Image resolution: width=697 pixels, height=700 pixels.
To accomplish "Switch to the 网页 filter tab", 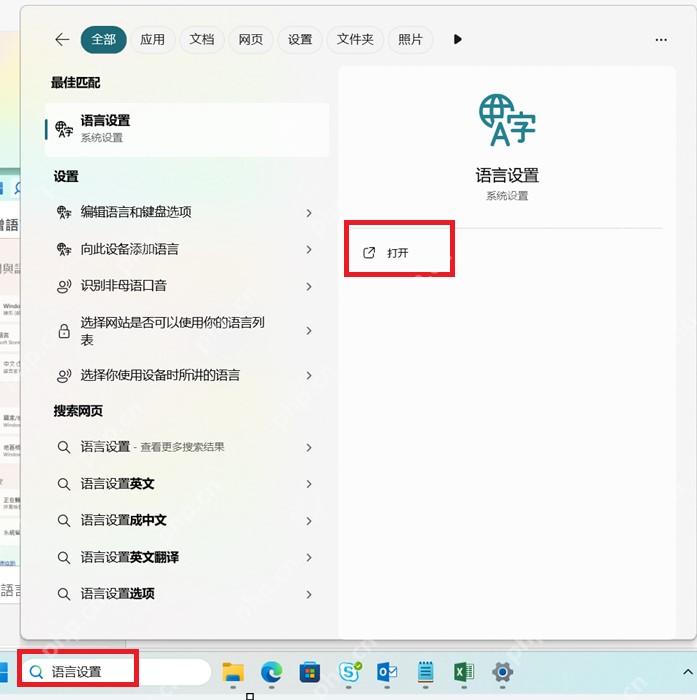I will (x=250, y=40).
